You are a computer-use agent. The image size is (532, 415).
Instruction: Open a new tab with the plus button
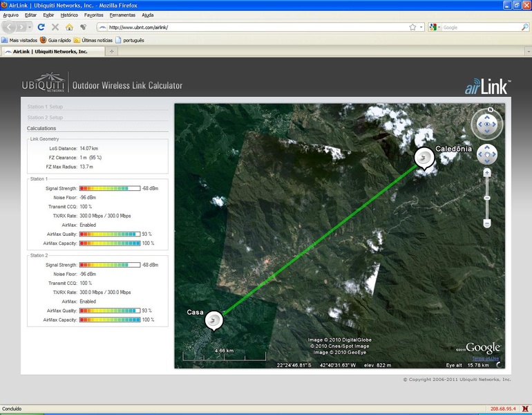click(111, 51)
